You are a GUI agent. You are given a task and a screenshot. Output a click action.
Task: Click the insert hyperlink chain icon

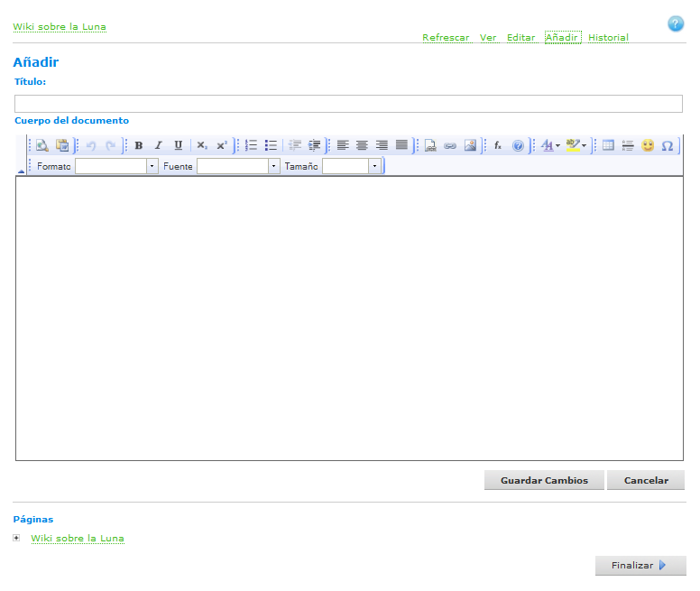[x=450, y=145]
